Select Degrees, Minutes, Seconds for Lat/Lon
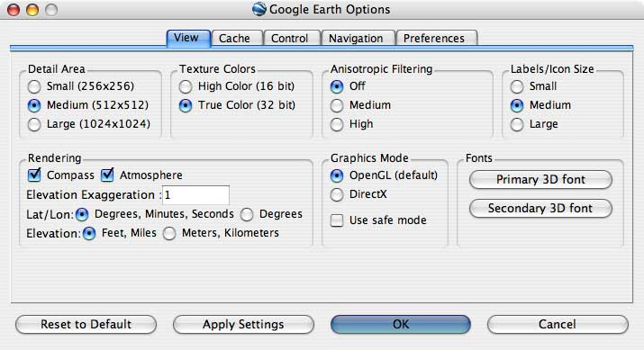The width and height of the screenshot is (644, 350). [x=82, y=214]
